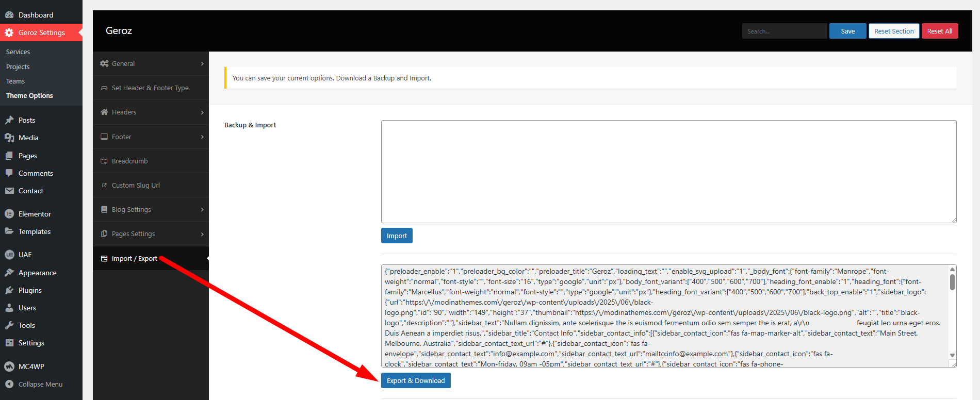Expand Blog Settings submenu
The image size is (980, 400).
click(202, 210)
